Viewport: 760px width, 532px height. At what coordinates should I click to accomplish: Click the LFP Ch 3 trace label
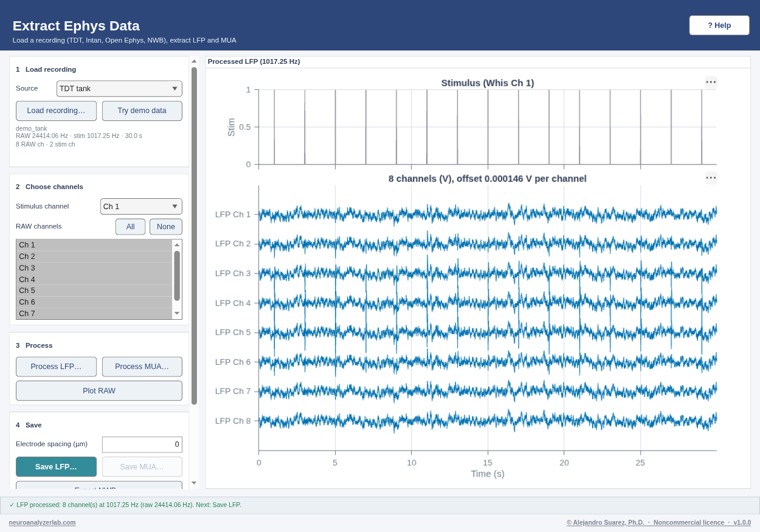(233, 273)
